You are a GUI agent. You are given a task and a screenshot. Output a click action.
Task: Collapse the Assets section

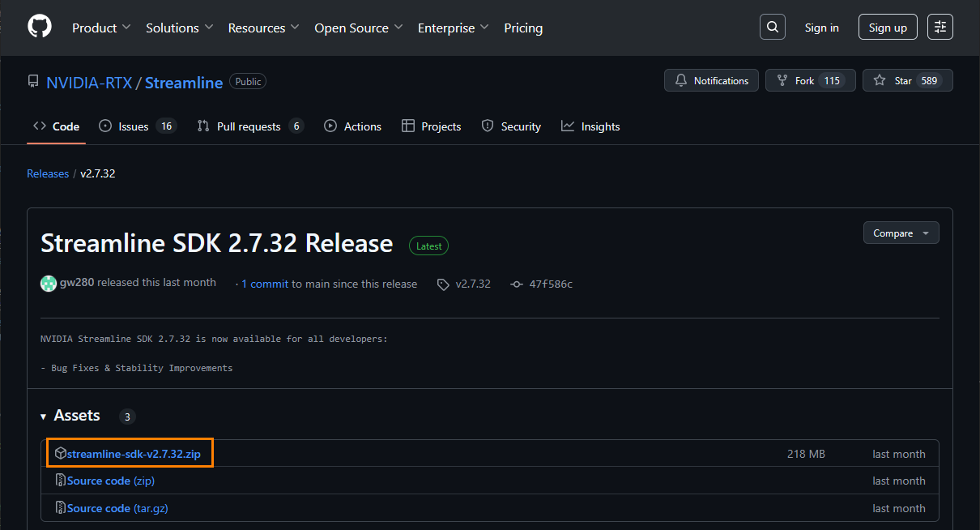point(70,416)
